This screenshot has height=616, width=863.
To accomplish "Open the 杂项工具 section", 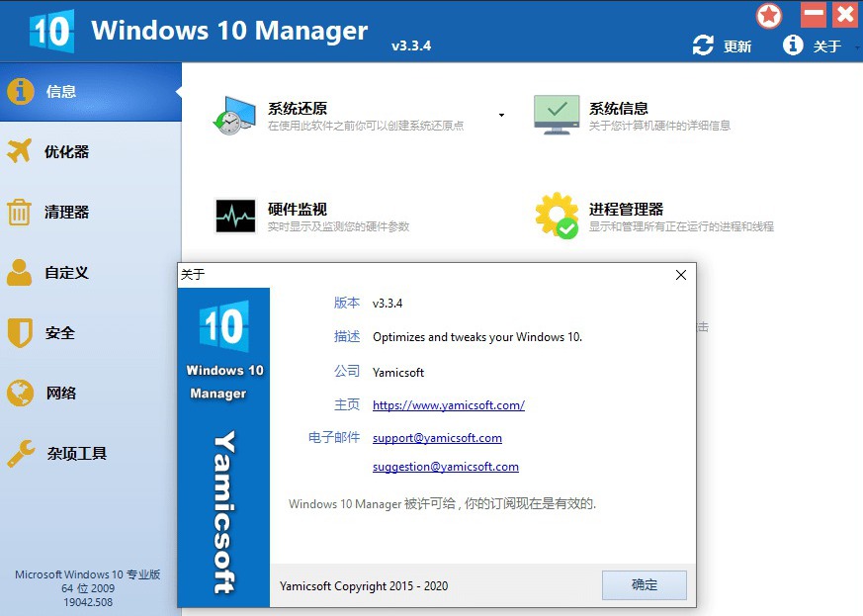I will click(76, 454).
